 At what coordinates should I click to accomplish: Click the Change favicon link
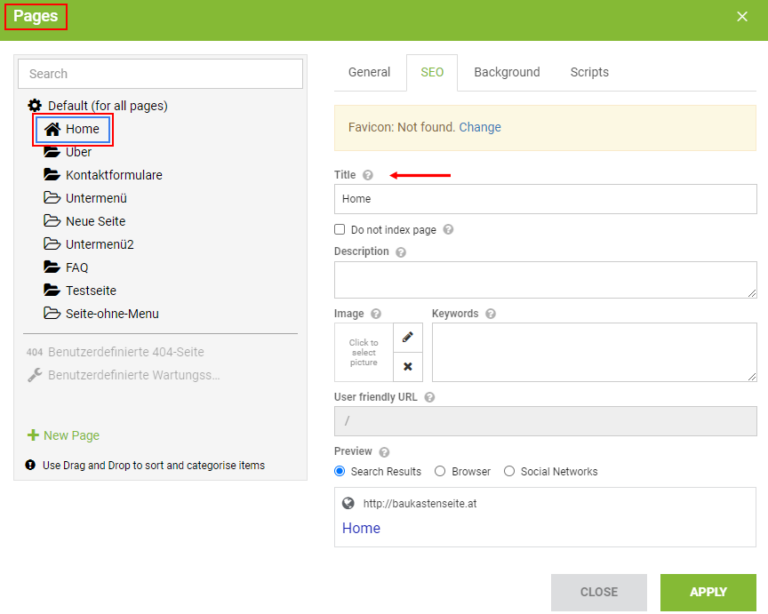pyautogui.click(x=480, y=127)
